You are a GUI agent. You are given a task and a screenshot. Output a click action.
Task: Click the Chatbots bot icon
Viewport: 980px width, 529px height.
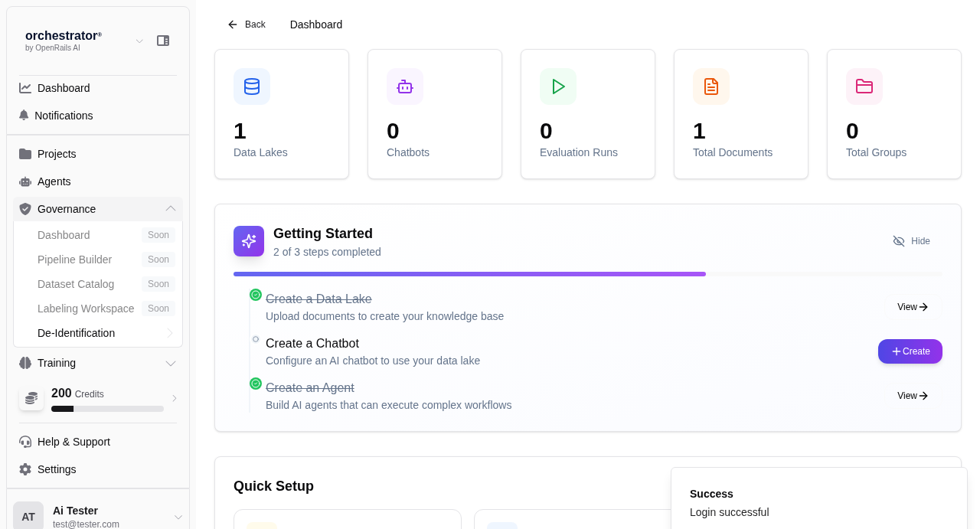(404, 87)
